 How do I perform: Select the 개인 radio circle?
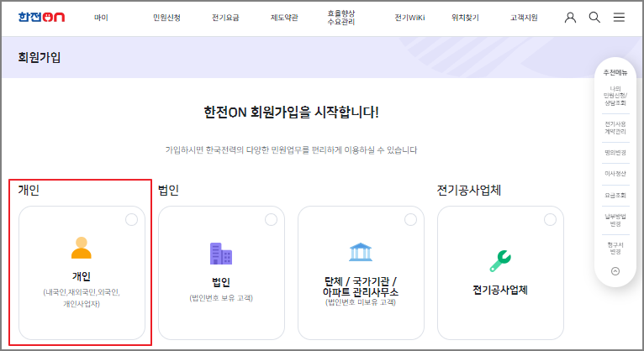(x=131, y=220)
